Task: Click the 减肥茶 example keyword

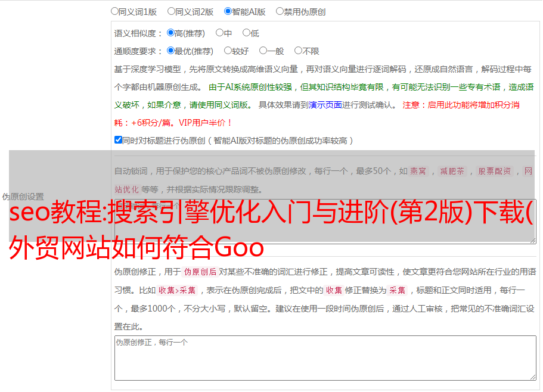Action: point(452,171)
